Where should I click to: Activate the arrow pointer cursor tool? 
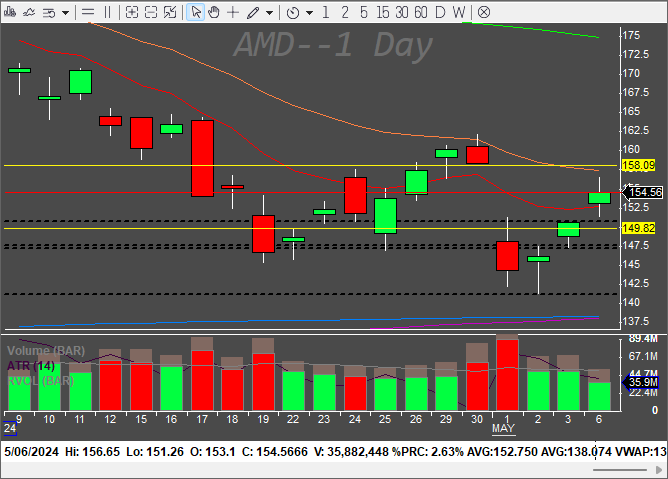pos(196,12)
